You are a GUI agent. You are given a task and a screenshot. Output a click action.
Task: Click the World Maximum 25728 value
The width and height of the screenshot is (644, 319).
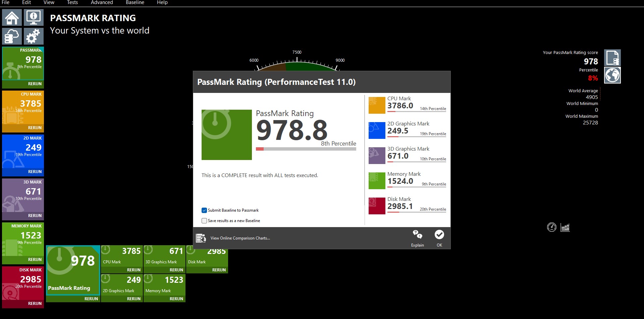pyautogui.click(x=590, y=123)
